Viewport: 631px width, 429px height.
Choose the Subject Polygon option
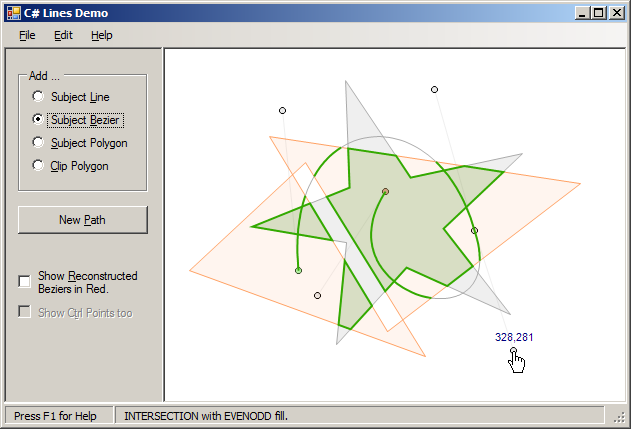(38, 142)
